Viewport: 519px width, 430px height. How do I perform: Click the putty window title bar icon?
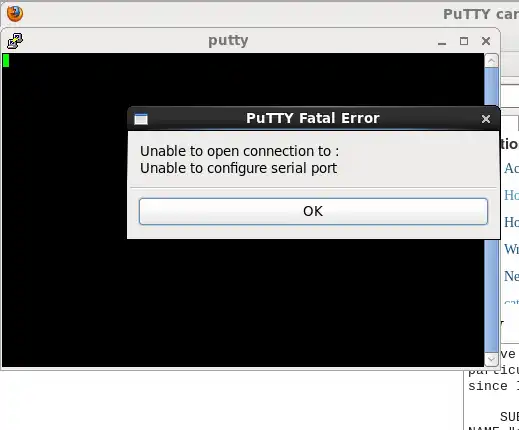[15, 41]
